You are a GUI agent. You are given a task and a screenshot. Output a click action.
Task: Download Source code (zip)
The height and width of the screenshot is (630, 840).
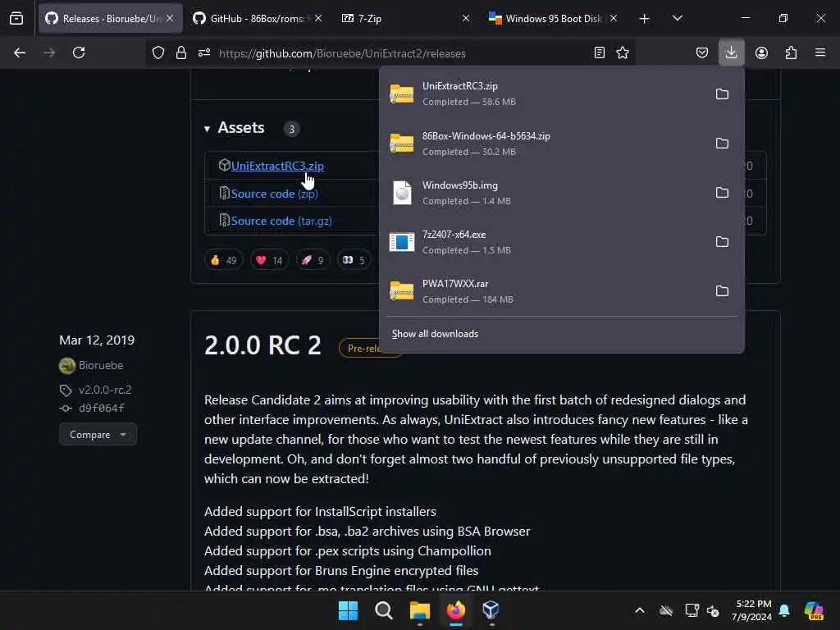click(274, 194)
